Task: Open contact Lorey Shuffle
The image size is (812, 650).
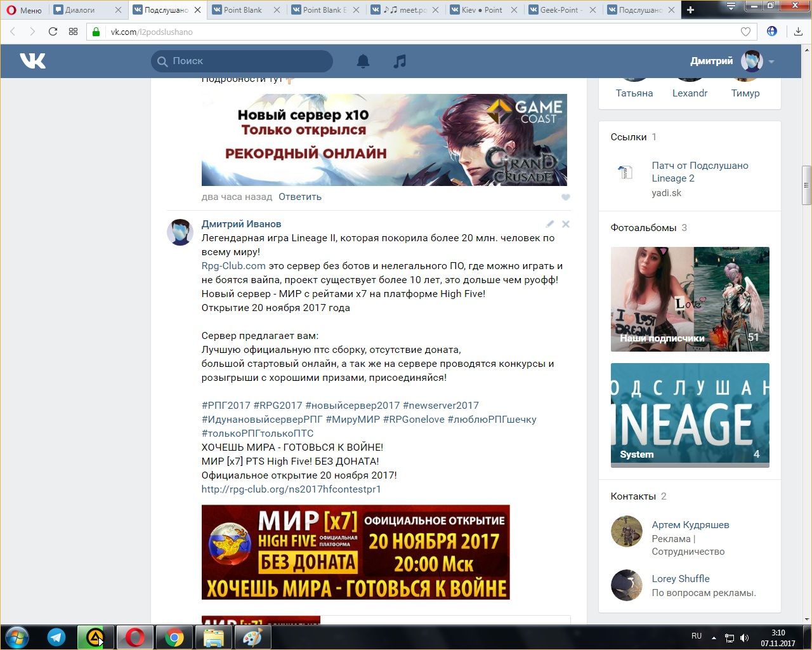Action: pos(681,579)
